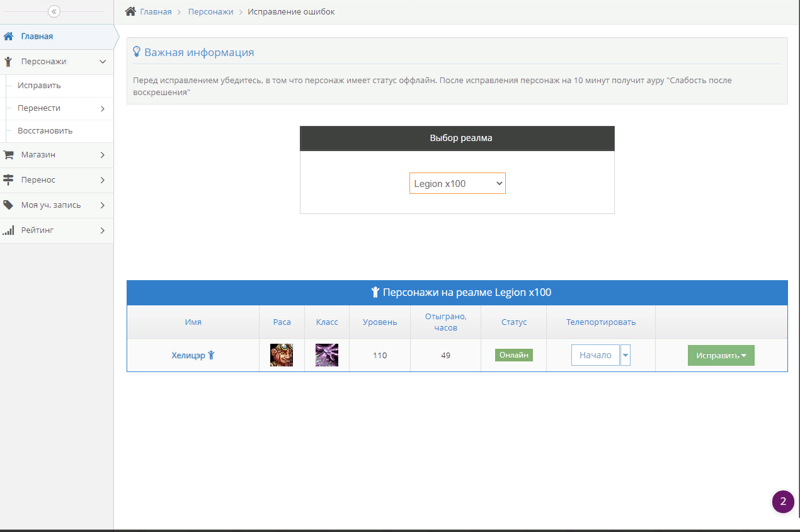Viewport: 800px width, 532px height.
Task: Open Главная in the sidebar
Action: tap(37, 37)
